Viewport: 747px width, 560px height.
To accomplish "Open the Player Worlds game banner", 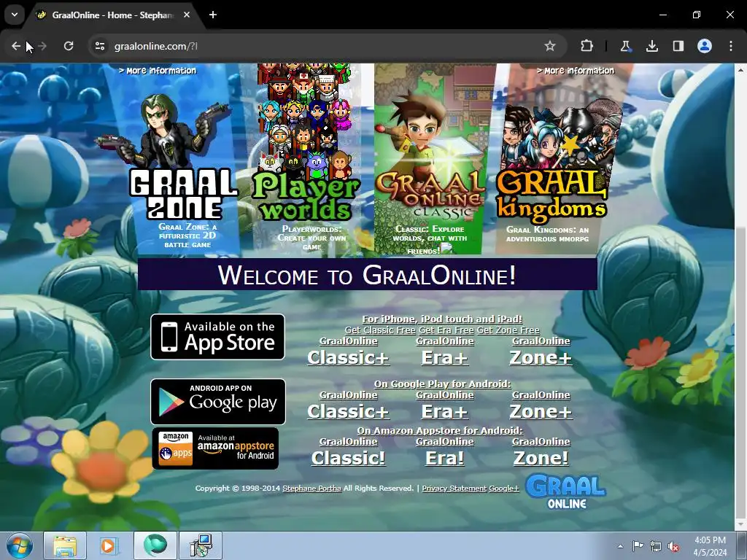I will click(x=306, y=160).
